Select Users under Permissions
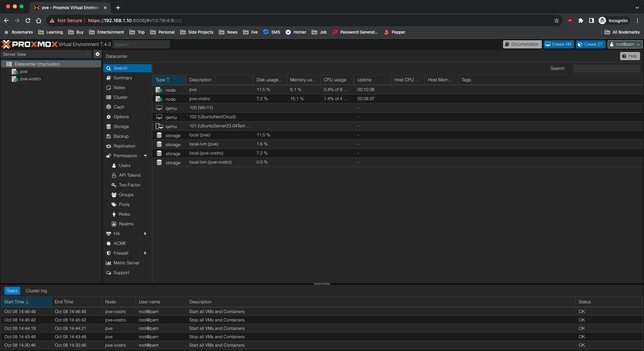The image size is (644, 351). (x=127, y=165)
